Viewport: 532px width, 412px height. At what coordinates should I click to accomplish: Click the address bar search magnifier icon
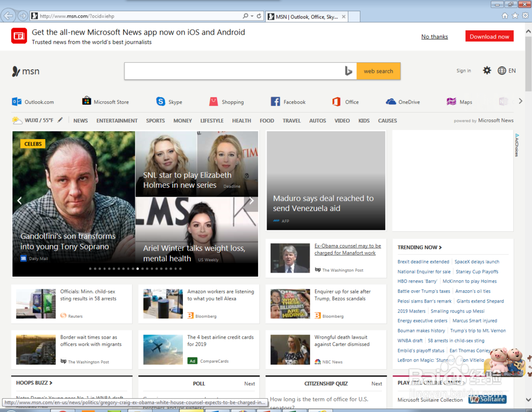click(x=245, y=16)
